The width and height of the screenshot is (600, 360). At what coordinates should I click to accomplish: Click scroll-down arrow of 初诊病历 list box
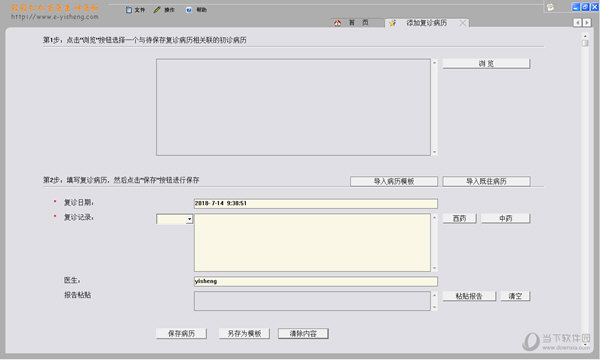pos(434,152)
